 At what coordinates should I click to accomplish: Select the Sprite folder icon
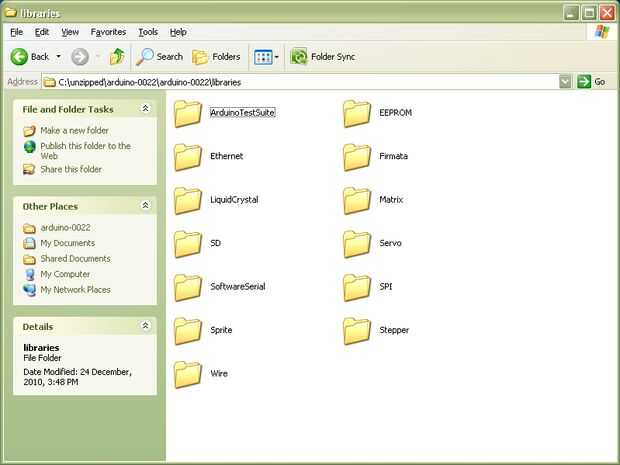click(x=188, y=331)
